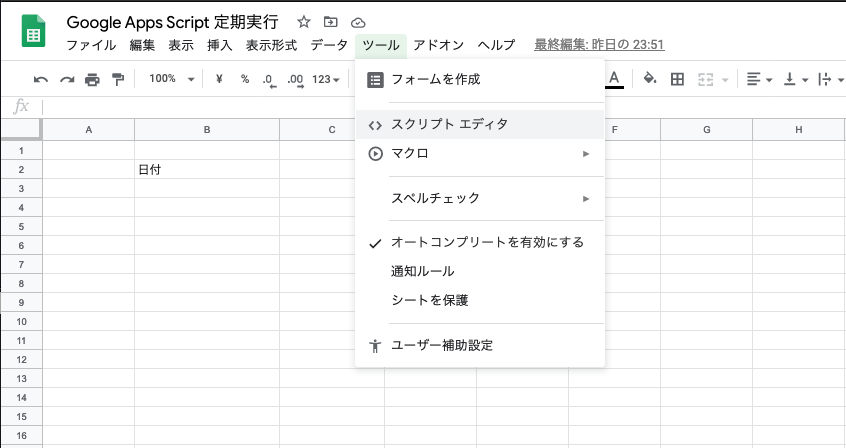Open the 挿入 menu

pos(220,45)
